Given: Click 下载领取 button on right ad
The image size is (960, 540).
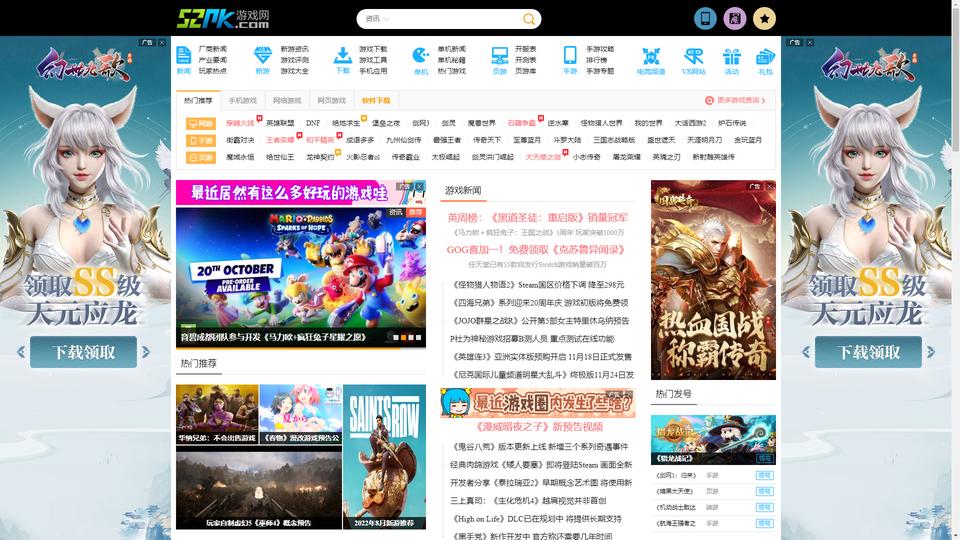Looking at the screenshot, I should pos(868,352).
